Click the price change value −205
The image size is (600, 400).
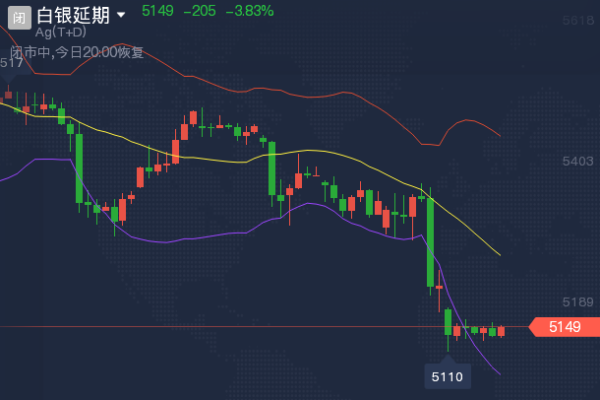pos(200,11)
